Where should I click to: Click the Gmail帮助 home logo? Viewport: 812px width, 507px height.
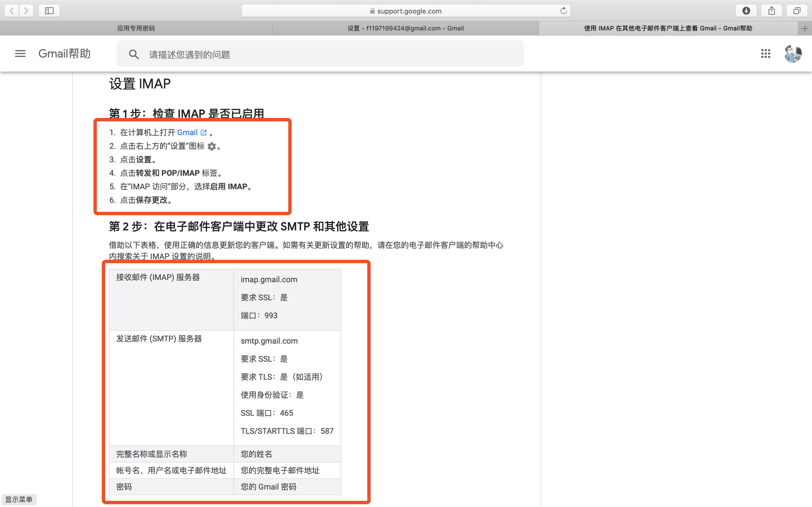pyautogui.click(x=64, y=54)
